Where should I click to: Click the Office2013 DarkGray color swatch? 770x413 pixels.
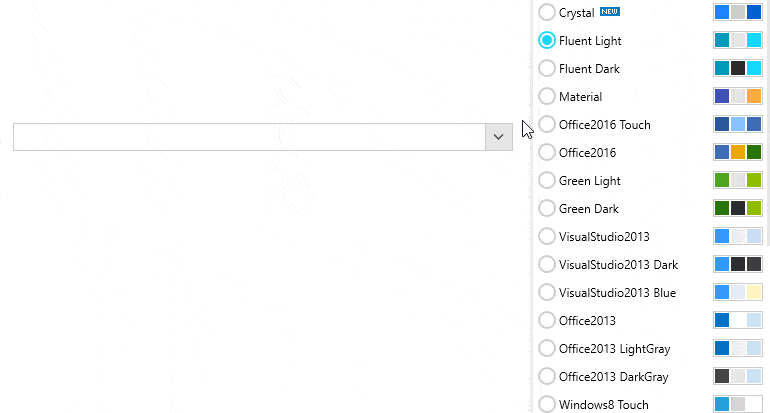[738, 376]
